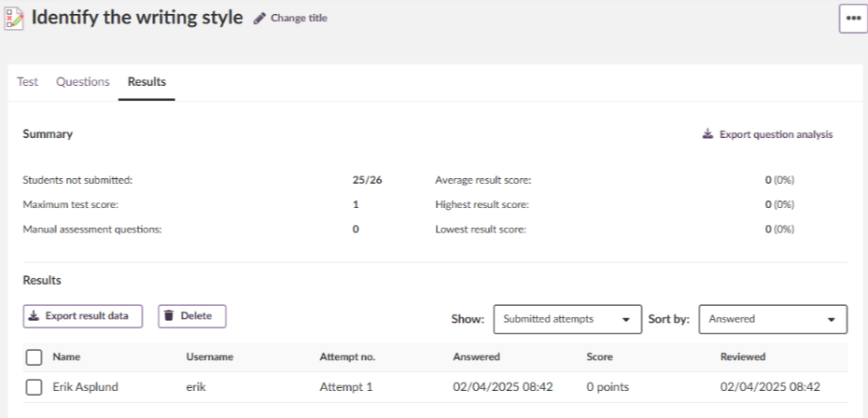Go to the Questions tab

(x=83, y=82)
